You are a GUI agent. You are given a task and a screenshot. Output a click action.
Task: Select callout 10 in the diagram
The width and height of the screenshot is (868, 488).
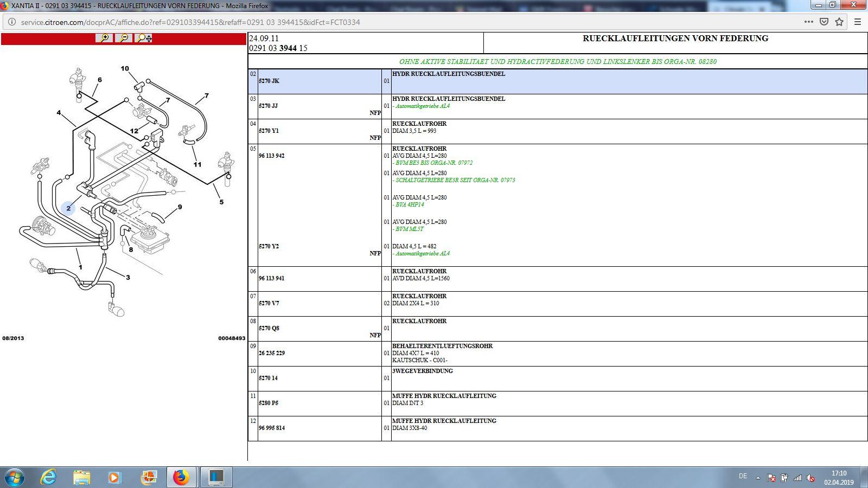(125, 68)
